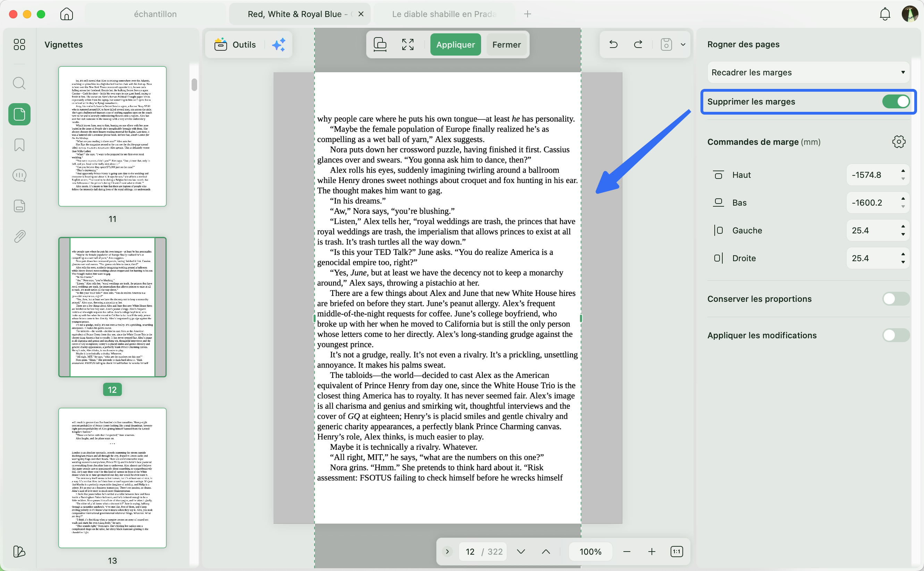The height and width of the screenshot is (571, 924).
Task: Open the search magnifier tool
Action: point(19,83)
